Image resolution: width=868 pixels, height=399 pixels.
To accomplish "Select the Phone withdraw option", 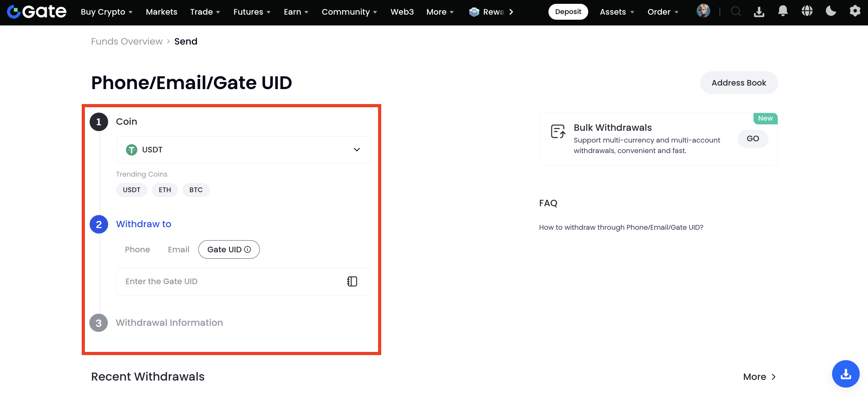I will point(137,249).
